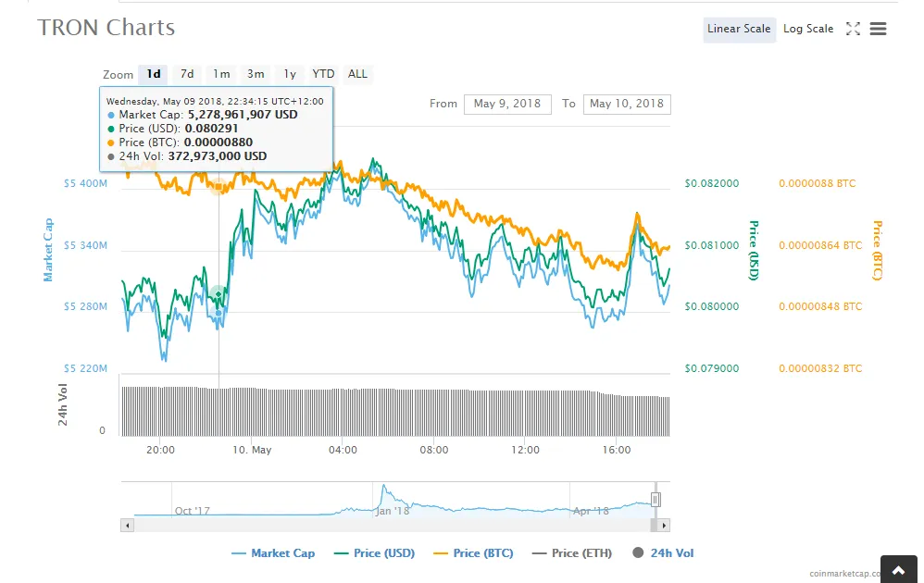Viewport: 924px width, 583px height.
Task: Click the 0.00000864 BTC axis label
Action: (820, 245)
